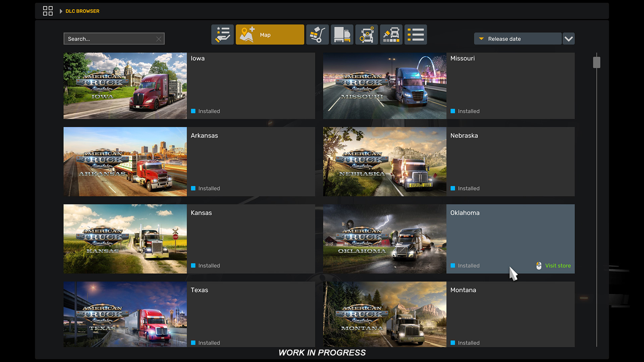The width and height of the screenshot is (644, 362).
Task: Expand sort options with chevron button
Action: click(569, 39)
